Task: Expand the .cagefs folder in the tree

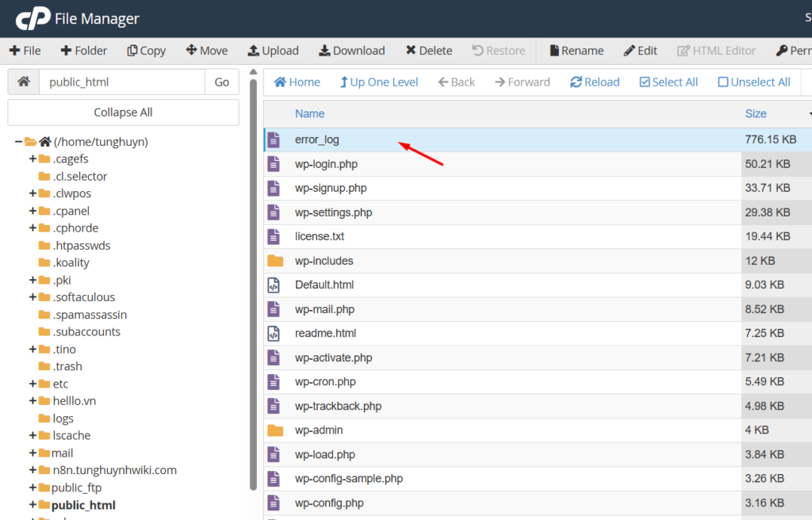Action: 33,159
